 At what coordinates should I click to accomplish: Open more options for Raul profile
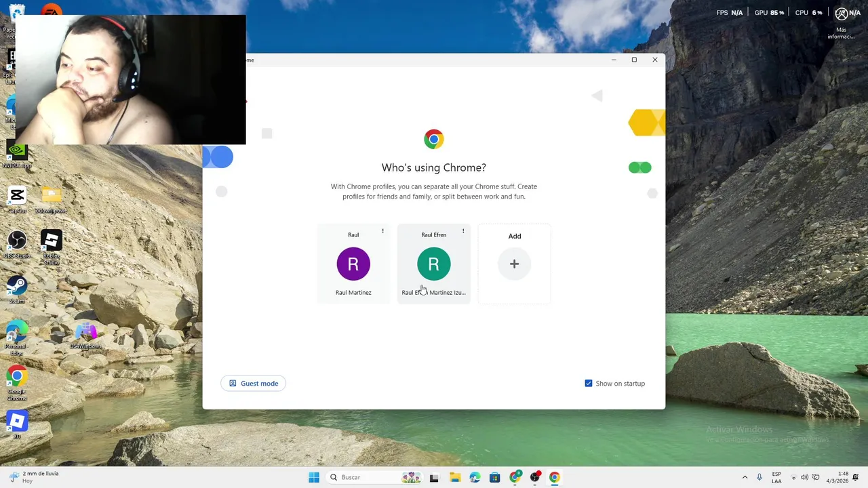[382, 231]
